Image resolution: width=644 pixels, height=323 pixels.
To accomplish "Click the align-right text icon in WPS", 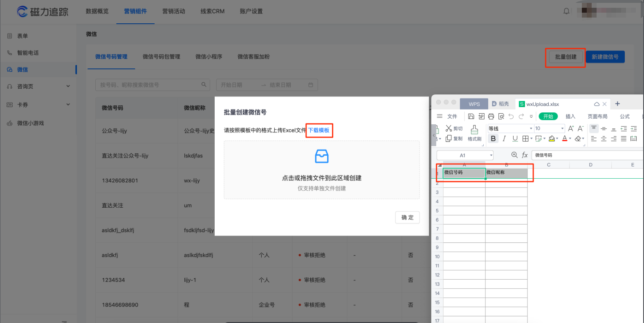I will point(614,139).
